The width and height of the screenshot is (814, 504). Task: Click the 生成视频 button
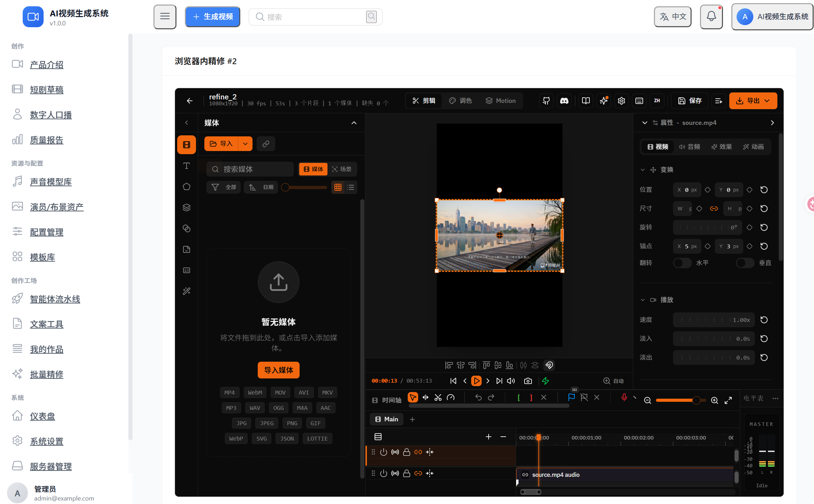point(212,16)
